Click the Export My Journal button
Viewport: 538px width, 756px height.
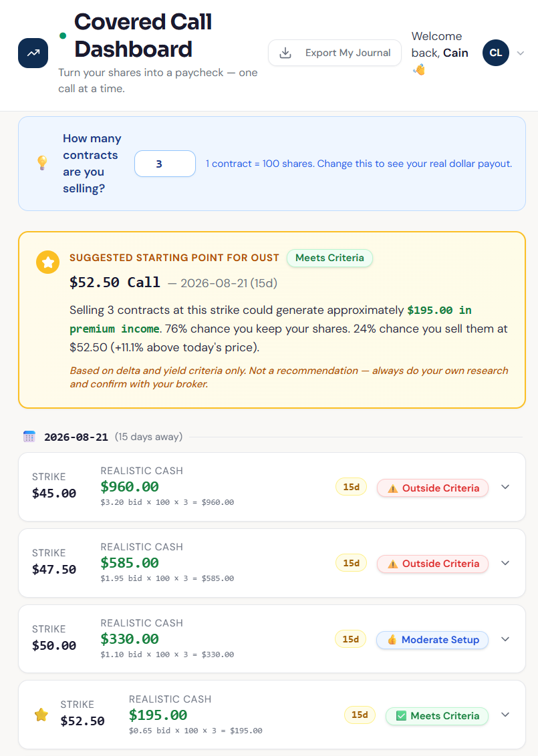(335, 53)
